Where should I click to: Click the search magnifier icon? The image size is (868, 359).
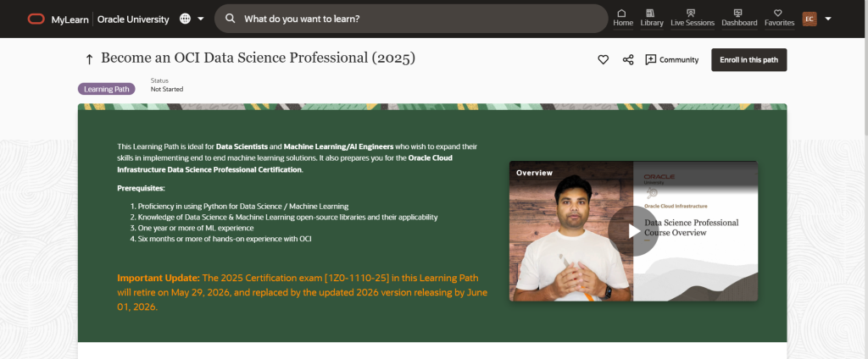(231, 19)
